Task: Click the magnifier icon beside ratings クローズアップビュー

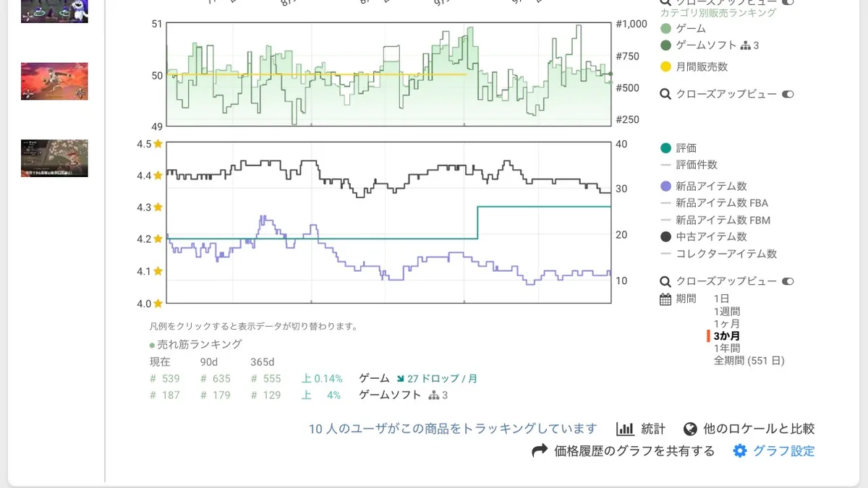Action: [665, 281]
